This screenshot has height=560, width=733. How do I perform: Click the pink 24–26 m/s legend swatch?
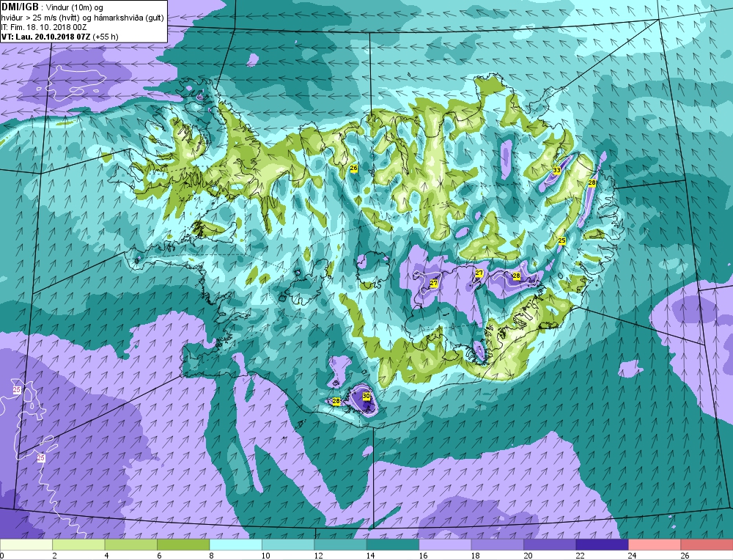655,545
